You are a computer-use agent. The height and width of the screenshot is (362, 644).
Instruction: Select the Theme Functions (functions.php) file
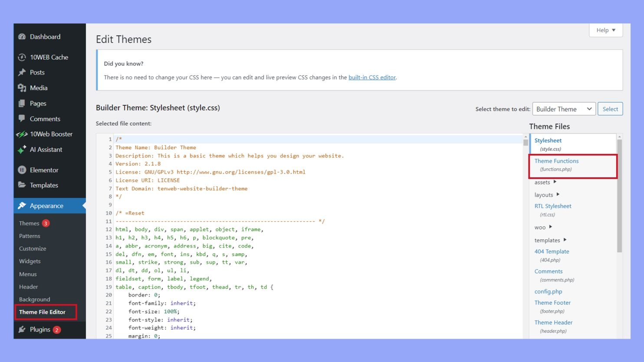[557, 161]
